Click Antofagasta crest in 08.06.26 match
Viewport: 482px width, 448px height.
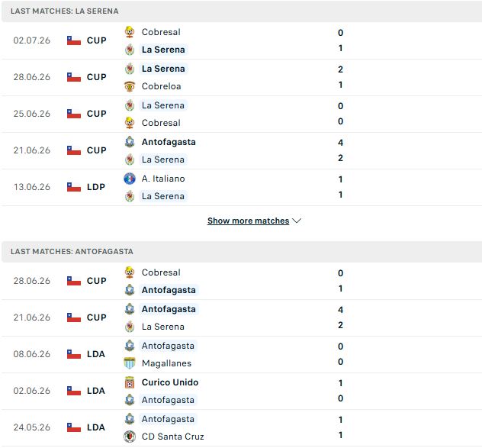click(x=130, y=346)
